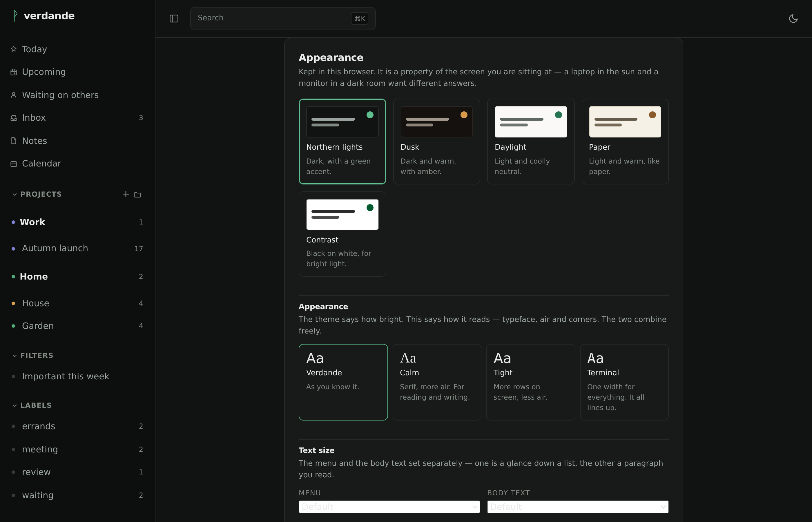
Task: Collapse the Labels section
Action: tap(32, 405)
